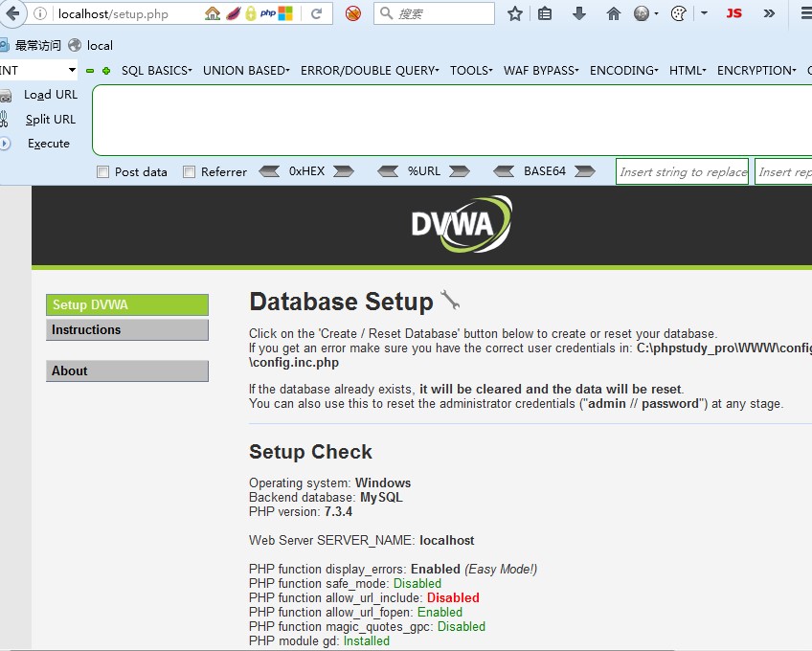Click %URL decode left arrow
Viewport: 812px width, 651px height.
click(388, 171)
